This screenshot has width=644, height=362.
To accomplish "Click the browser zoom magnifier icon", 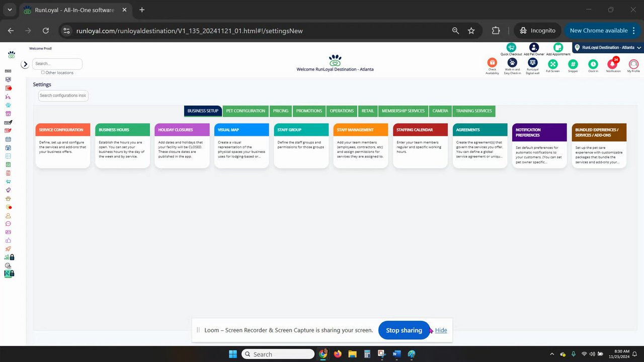I will pos(455,31).
